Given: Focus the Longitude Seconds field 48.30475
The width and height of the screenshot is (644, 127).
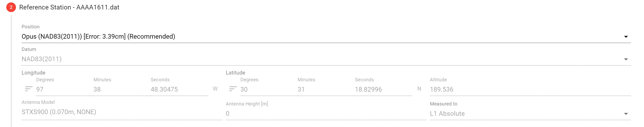Looking at the screenshot, I should pyautogui.click(x=179, y=89).
